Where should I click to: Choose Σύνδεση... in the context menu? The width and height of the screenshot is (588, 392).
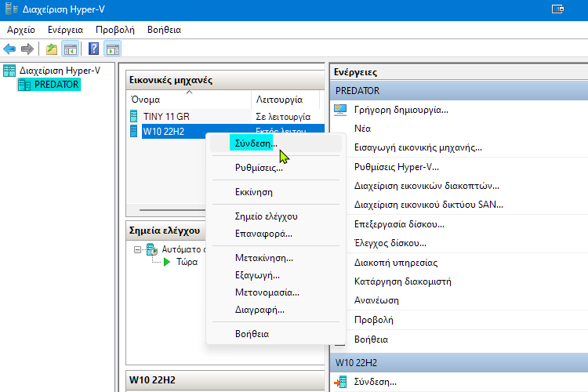(276, 143)
